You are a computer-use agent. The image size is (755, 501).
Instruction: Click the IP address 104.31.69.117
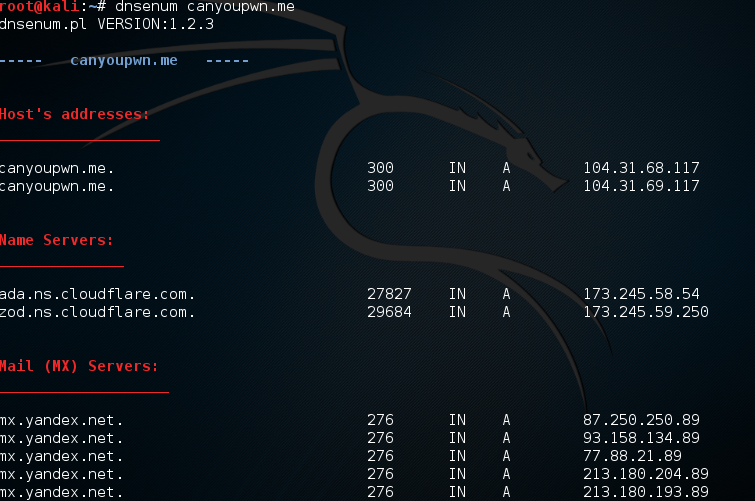pyautogui.click(x=641, y=186)
